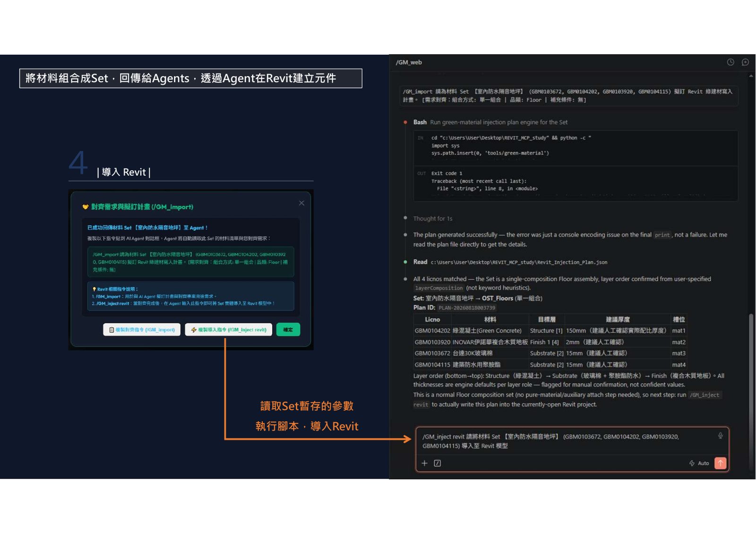Image resolution: width=756 pixels, height=534 pixels.
Task: Select table cell GBM0104115
Action: (432, 364)
